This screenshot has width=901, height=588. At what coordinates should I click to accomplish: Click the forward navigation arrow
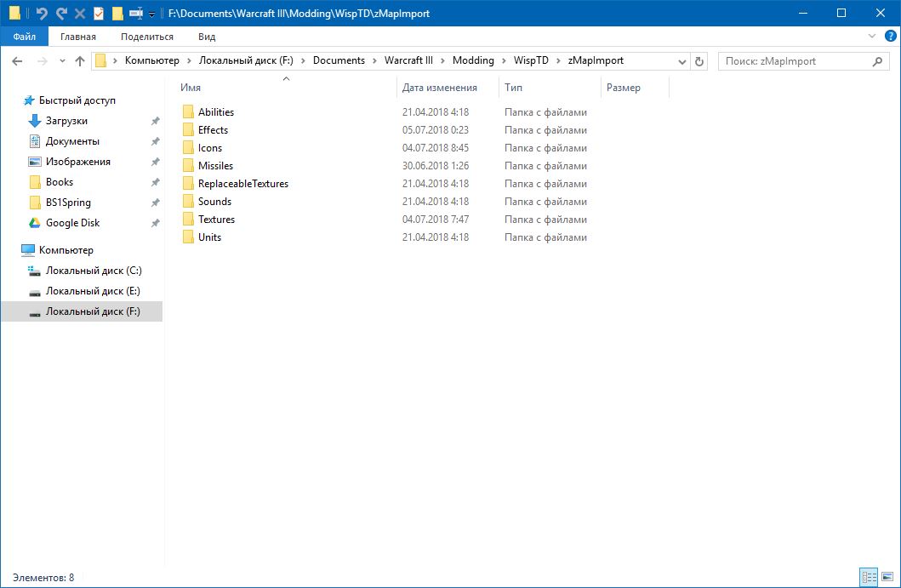[42, 61]
